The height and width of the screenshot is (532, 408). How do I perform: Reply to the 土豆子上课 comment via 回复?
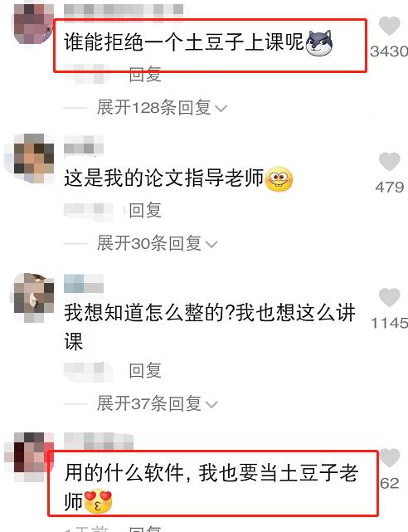145,75
